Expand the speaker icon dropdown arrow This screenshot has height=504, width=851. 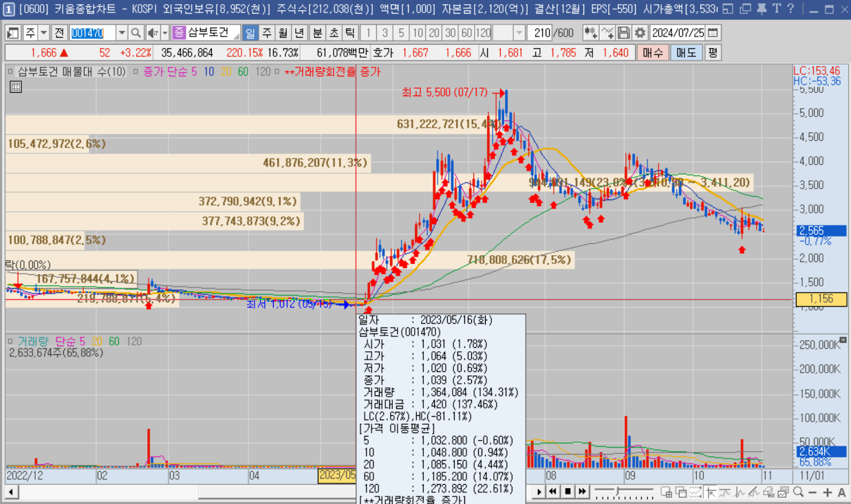(164, 33)
